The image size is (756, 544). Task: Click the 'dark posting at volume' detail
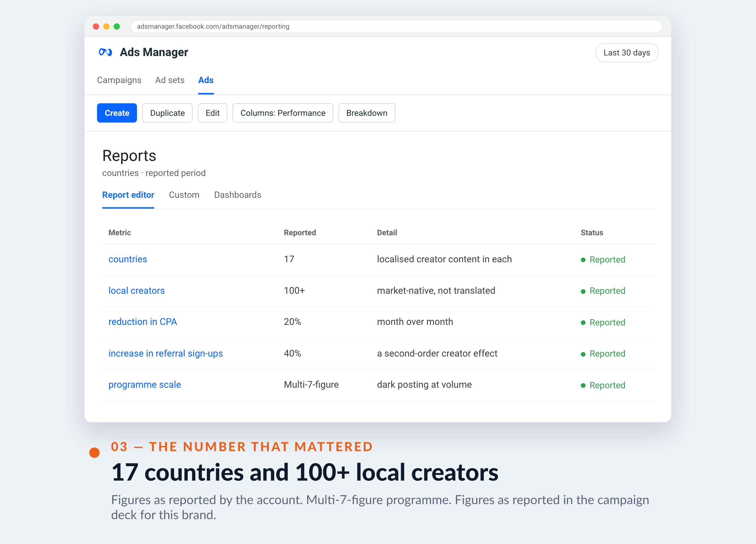[424, 385]
